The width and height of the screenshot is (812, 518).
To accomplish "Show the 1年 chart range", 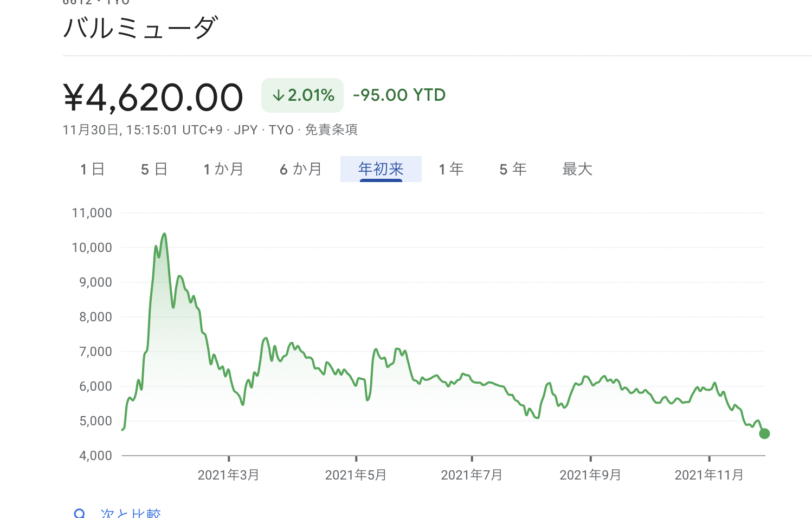I will [x=451, y=169].
